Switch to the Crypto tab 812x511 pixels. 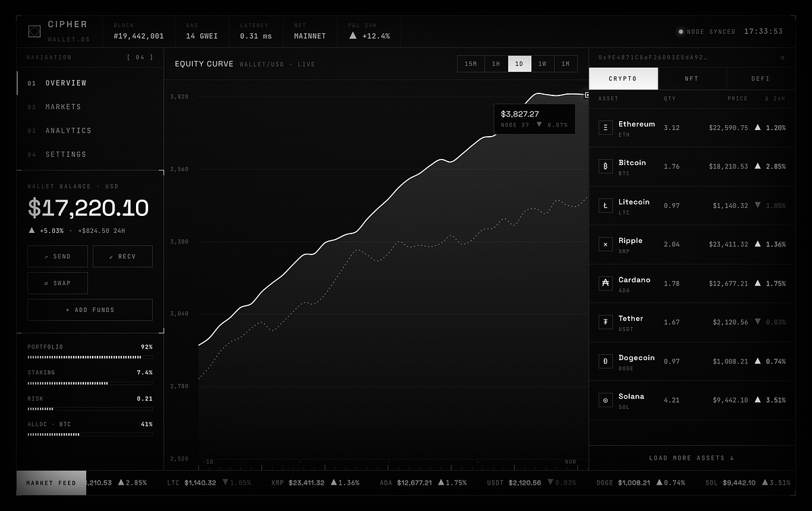point(623,79)
